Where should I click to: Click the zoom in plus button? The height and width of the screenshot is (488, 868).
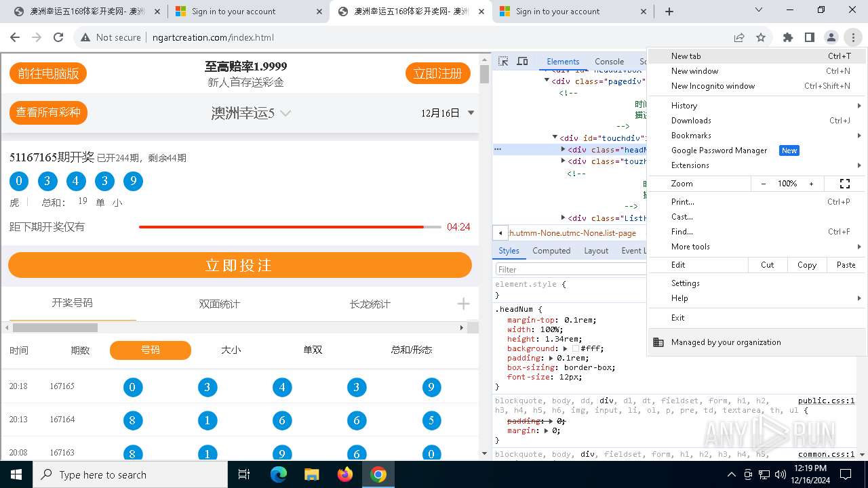pos(811,184)
